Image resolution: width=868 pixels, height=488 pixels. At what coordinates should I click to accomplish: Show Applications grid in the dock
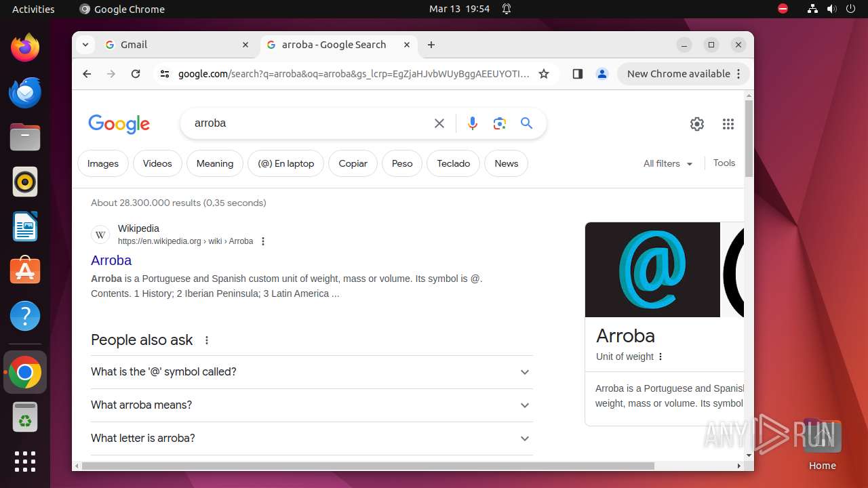pos(25,462)
